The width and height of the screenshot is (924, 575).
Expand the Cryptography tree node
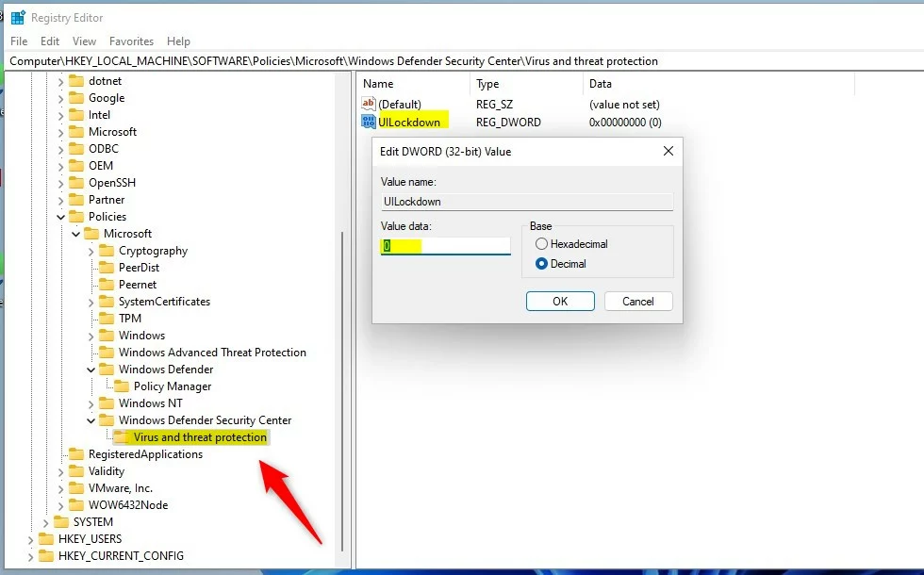[x=91, y=252]
